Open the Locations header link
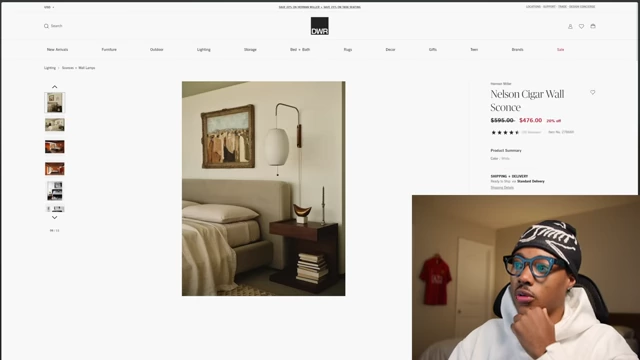640x360 pixels. coord(533,7)
